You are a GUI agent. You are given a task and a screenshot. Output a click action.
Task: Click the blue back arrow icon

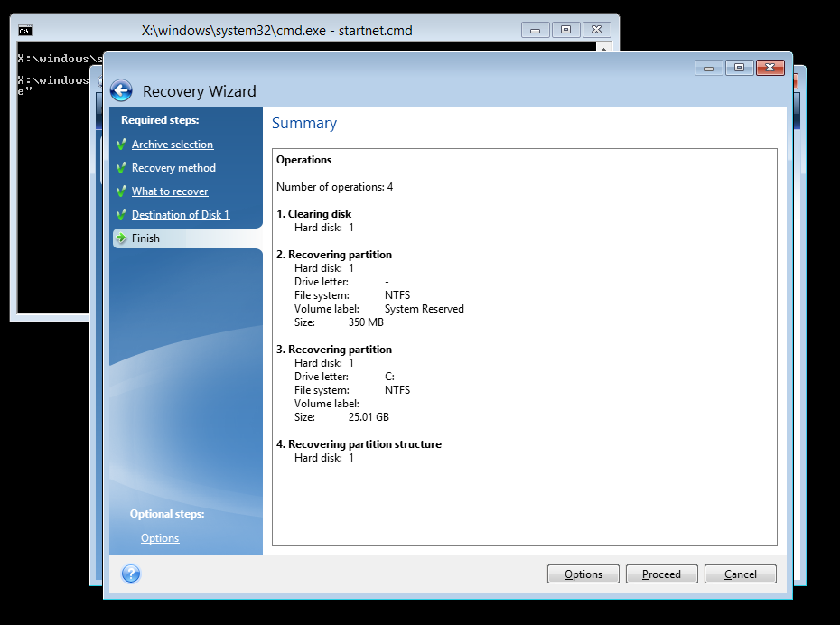tap(121, 90)
